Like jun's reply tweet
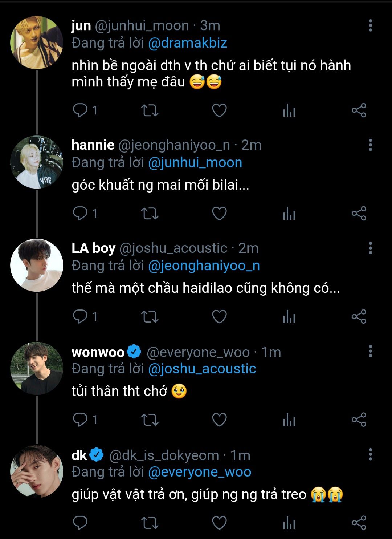Viewport: 392px width, 539px height. click(x=219, y=110)
